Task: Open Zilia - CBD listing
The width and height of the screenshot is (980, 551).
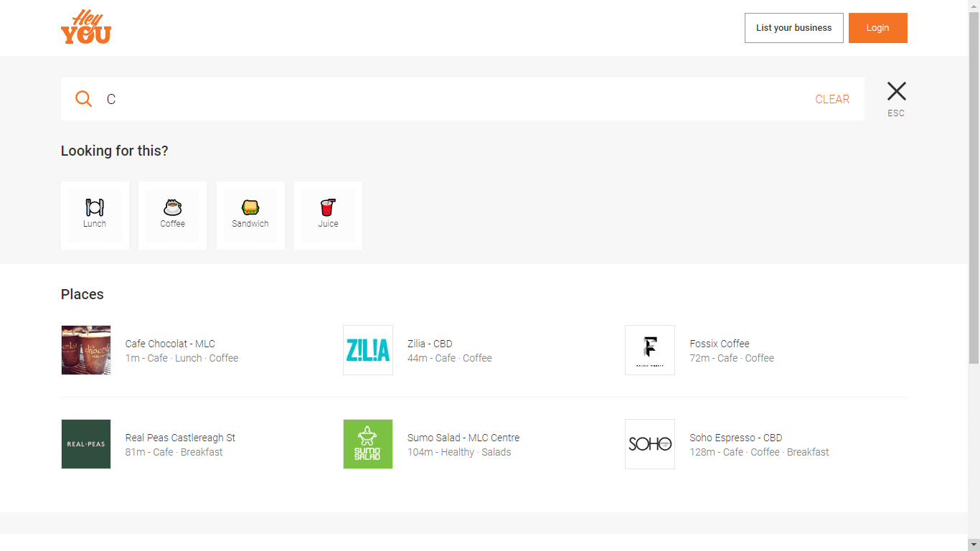Action: pyautogui.click(x=430, y=344)
